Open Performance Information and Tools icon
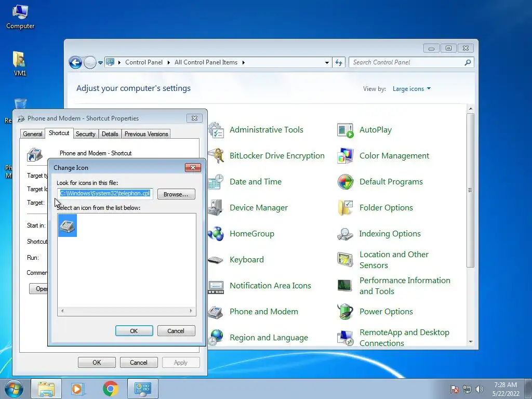The width and height of the screenshot is (532, 399). pyautogui.click(x=345, y=286)
